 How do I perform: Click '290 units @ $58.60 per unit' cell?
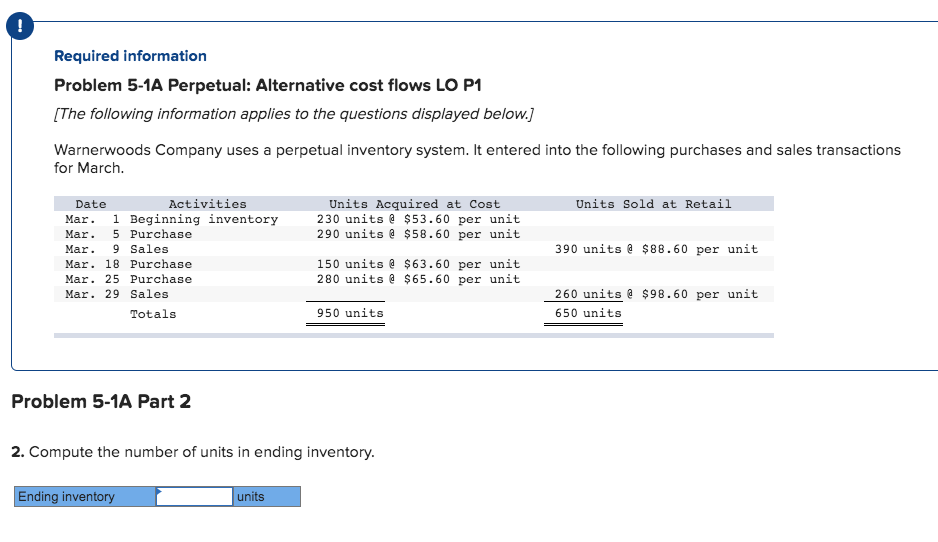point(418,234)
